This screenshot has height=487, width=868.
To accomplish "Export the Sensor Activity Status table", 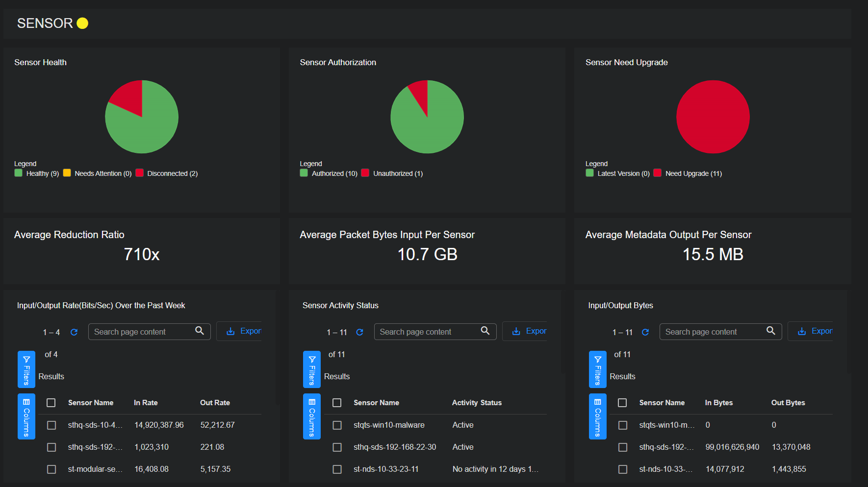I will pos(529,331).
